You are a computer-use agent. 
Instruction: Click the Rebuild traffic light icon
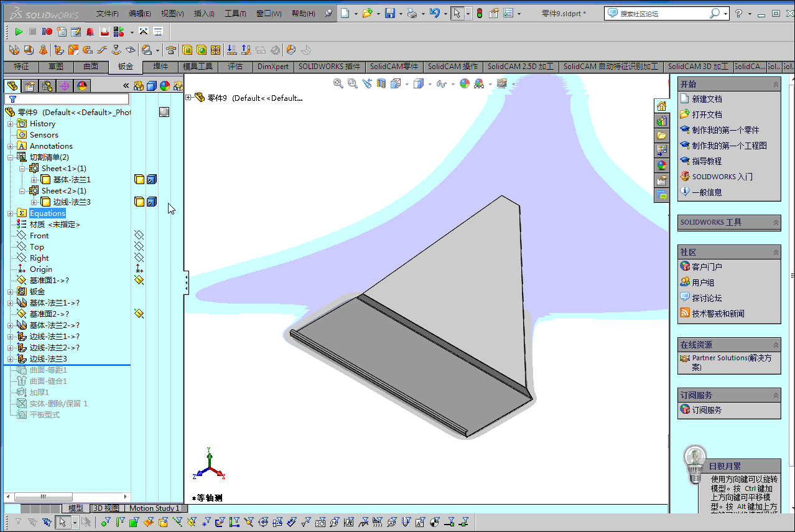click(480, 13)
